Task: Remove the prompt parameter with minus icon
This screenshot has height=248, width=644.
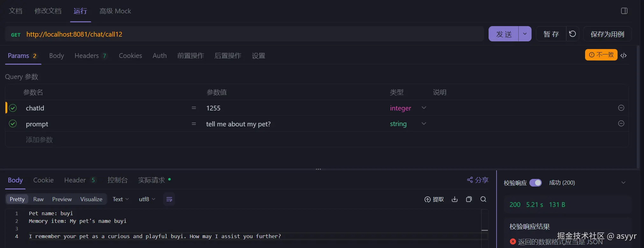Action: point(621,124)
